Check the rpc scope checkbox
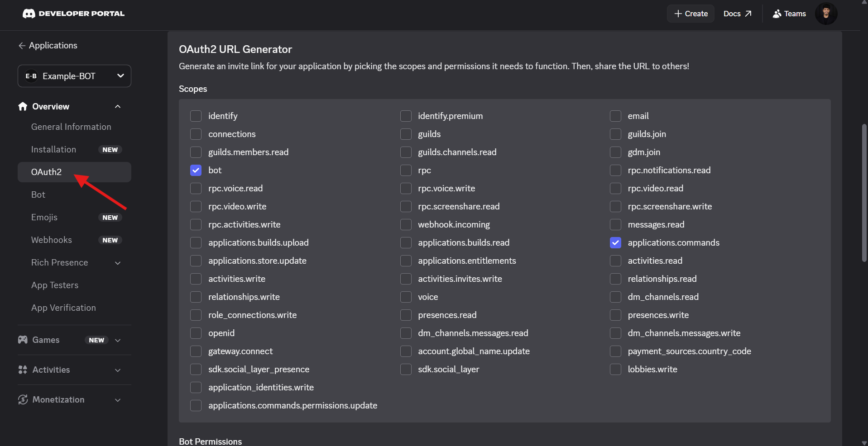Viewport: 868px width, 446px height. click(406, 170)
